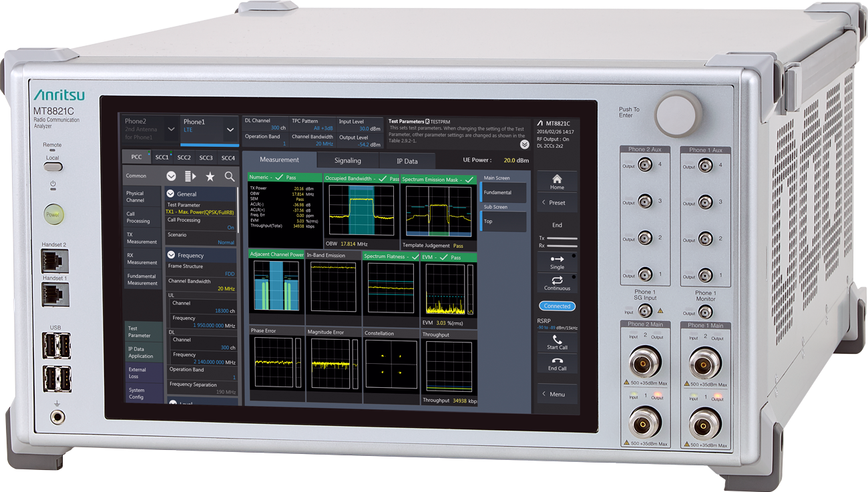The height and width of the screenshot is (492, 868).
Task: Open the Phone2 dropdown chevron
Action: [x=171, y=128]
